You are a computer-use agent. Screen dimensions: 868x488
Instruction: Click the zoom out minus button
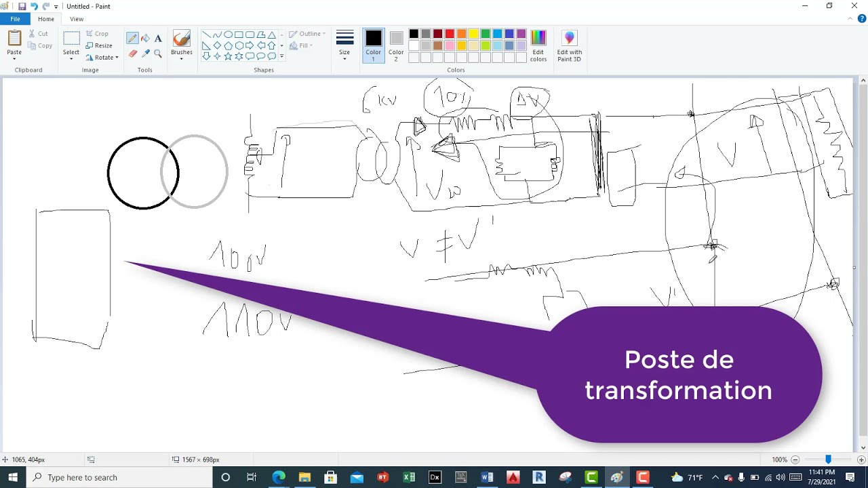(795, 460)
